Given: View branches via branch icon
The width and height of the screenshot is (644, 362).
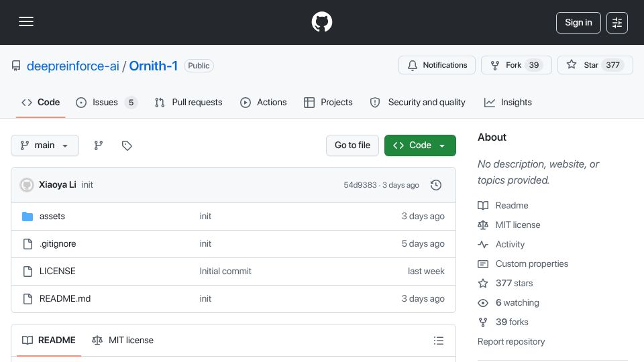Looking at the screenshot, I should [98, 145].
